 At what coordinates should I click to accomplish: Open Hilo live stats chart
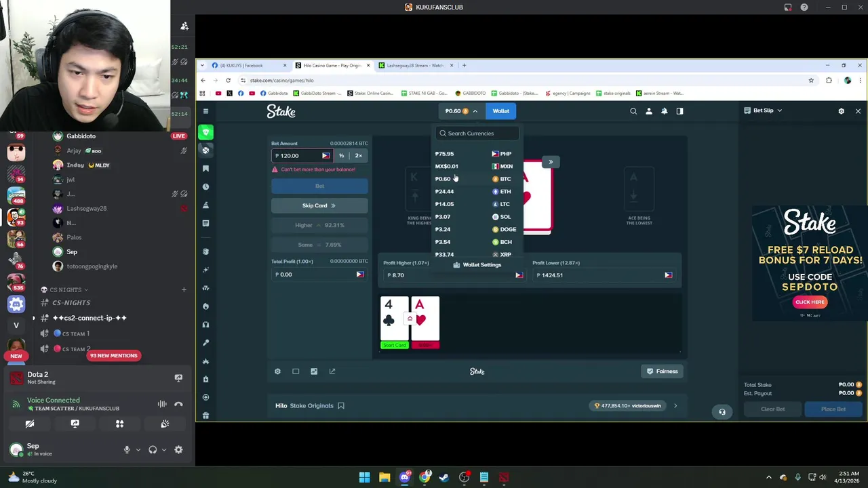pyautogui.click(x=314, y=371)
